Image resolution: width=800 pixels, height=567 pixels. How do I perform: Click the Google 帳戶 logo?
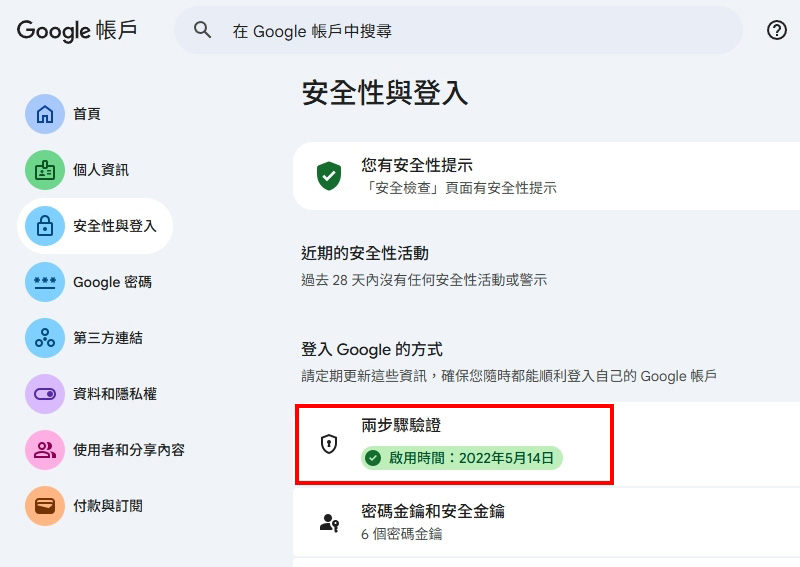pyautogui.click(x=77, y=30)
